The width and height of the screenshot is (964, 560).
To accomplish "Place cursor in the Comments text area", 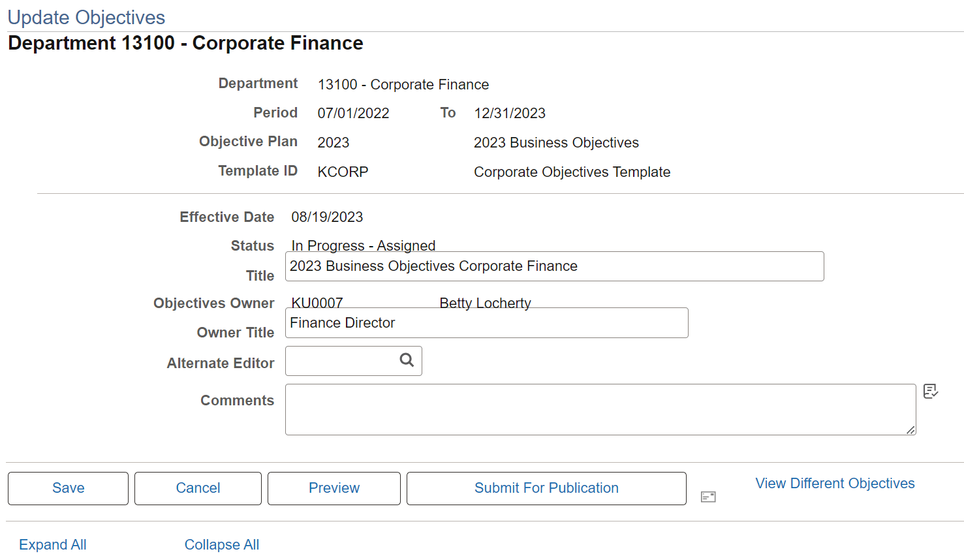I will [600, 409].
